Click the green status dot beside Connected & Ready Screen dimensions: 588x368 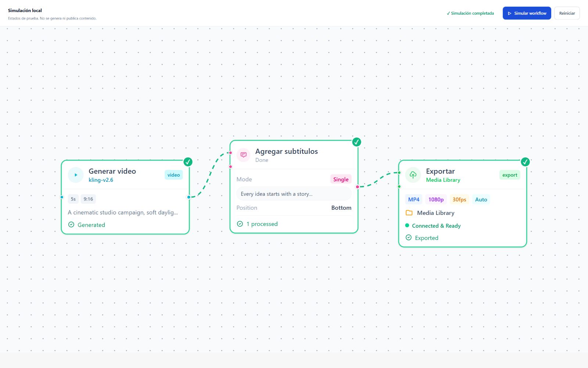tap(407, 225)
